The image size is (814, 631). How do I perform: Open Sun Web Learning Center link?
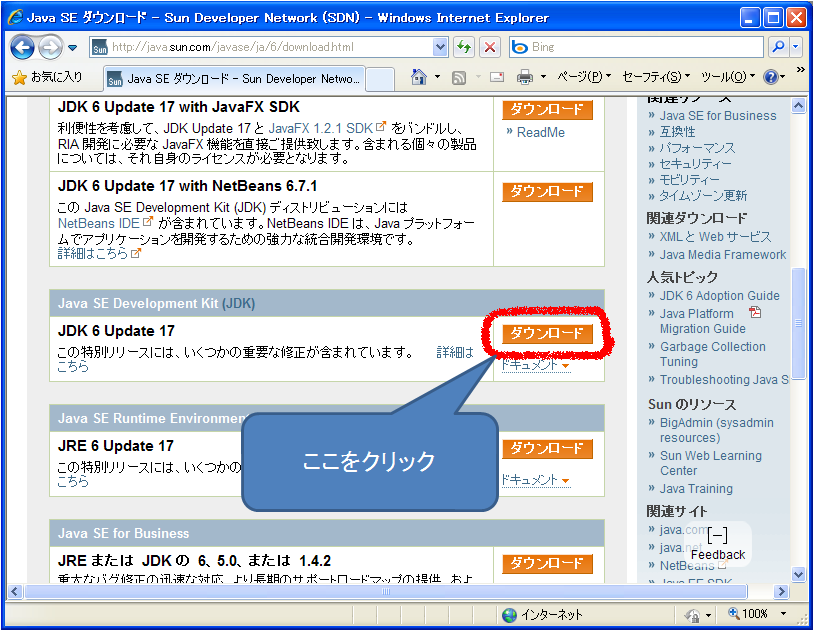[x=711, y=463]
